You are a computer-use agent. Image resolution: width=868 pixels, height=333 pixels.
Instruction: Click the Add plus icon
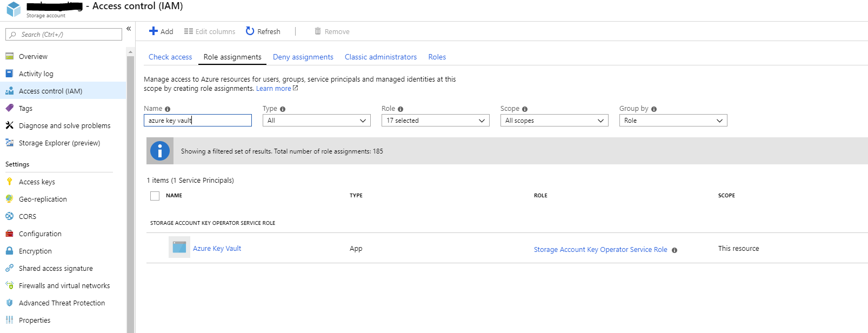(x=153, y=31)
